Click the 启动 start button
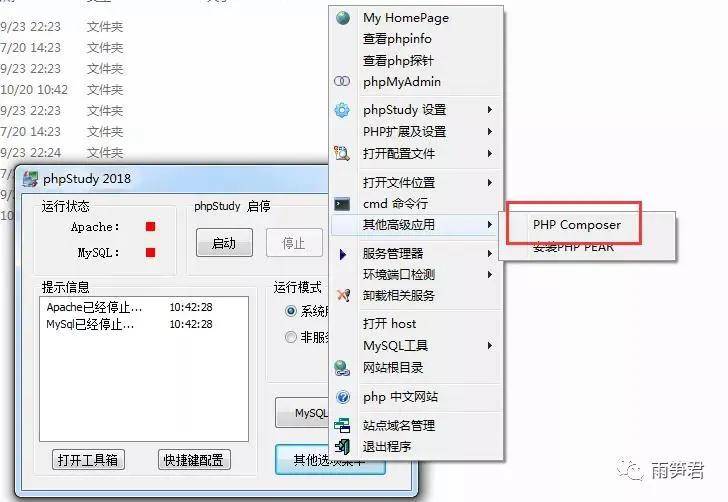This screenshot has width=728, height=502. pyautogui.click(x=224, y=242)
